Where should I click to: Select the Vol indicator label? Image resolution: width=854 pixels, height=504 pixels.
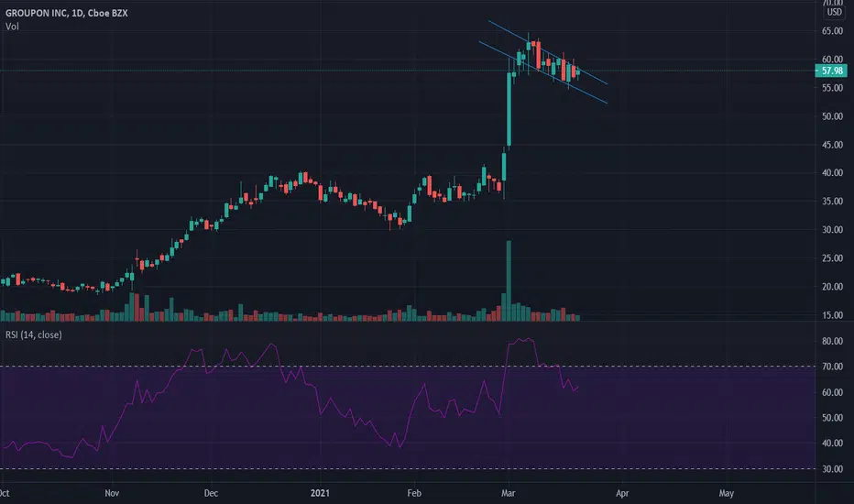pyautogui.click(x=12, y=27)
